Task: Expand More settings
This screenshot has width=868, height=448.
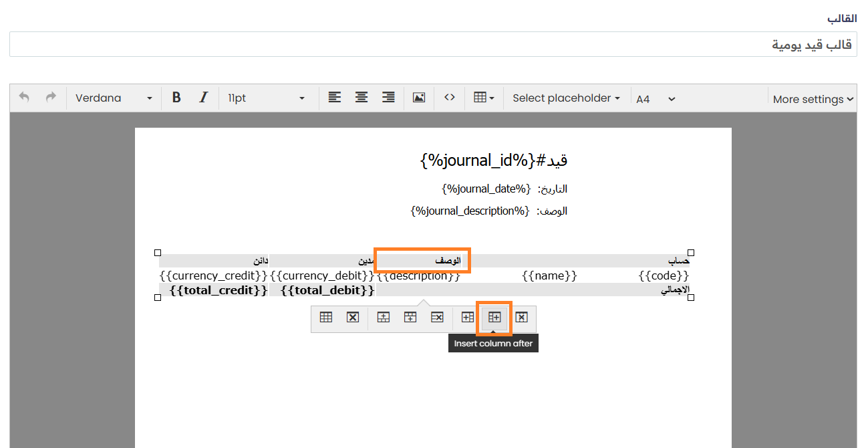Action: point(813,99)
